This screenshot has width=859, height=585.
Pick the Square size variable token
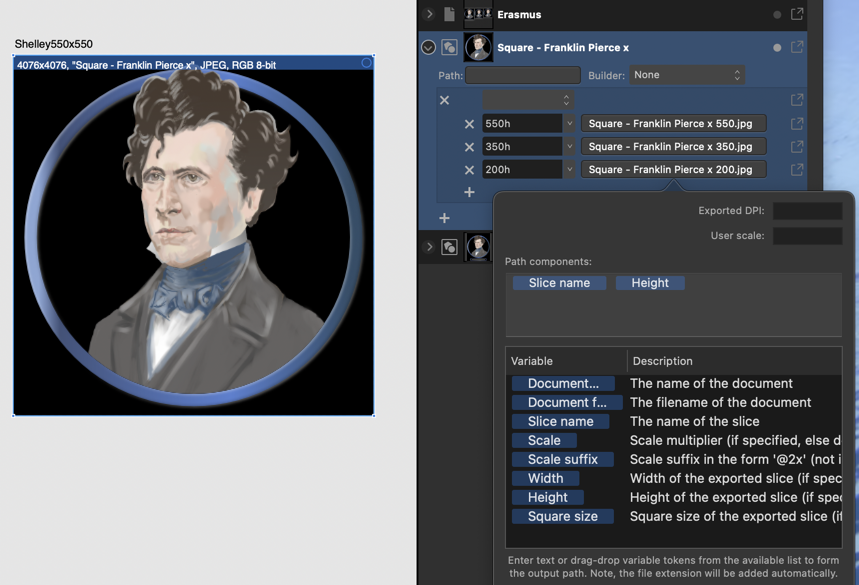click(x=563, y=517)
